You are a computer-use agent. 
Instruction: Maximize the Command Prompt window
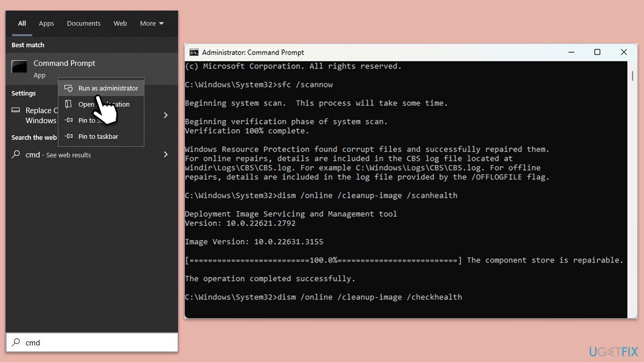click(x=597, y=52)
